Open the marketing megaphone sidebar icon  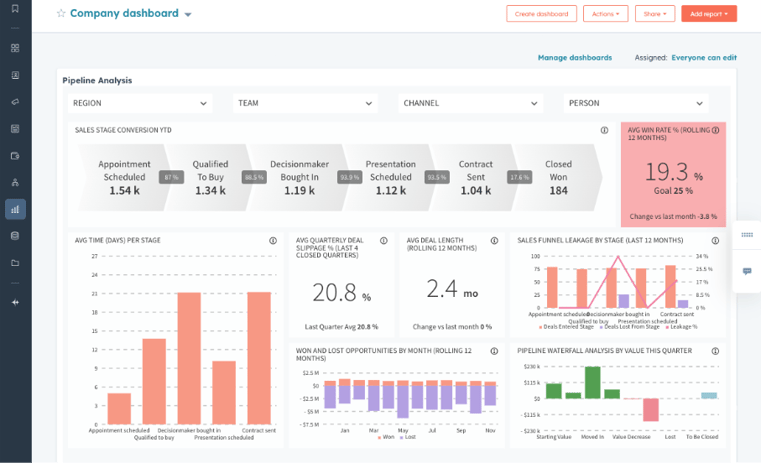point(15,102)
